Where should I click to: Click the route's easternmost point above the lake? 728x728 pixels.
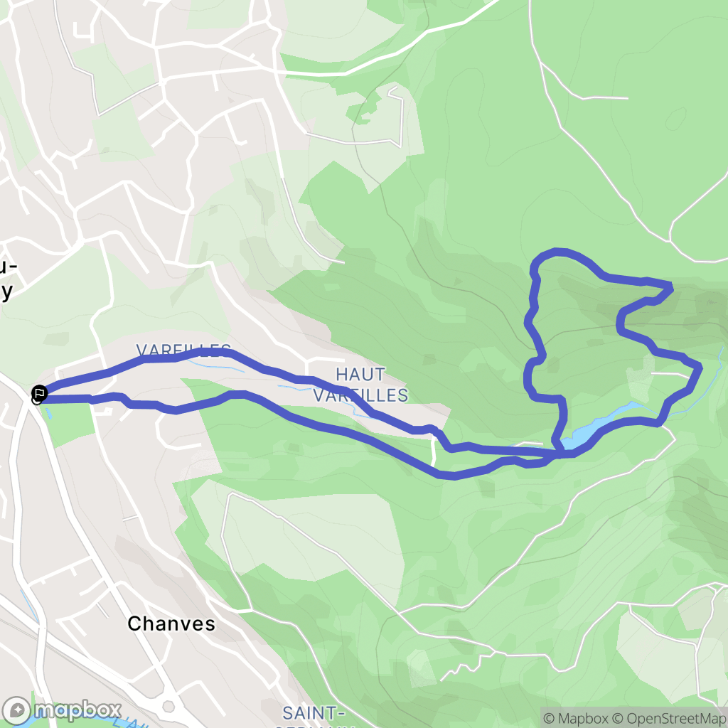tap(699, 368)
